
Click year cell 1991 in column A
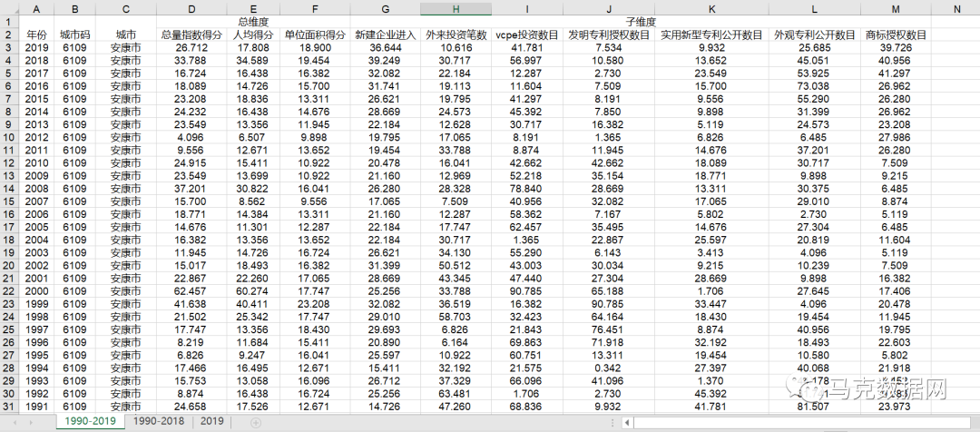pos(36,406)
